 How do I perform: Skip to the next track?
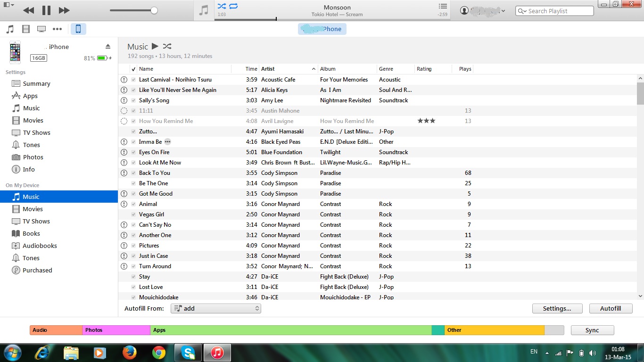pyautogui.click(x=64, y=10)
